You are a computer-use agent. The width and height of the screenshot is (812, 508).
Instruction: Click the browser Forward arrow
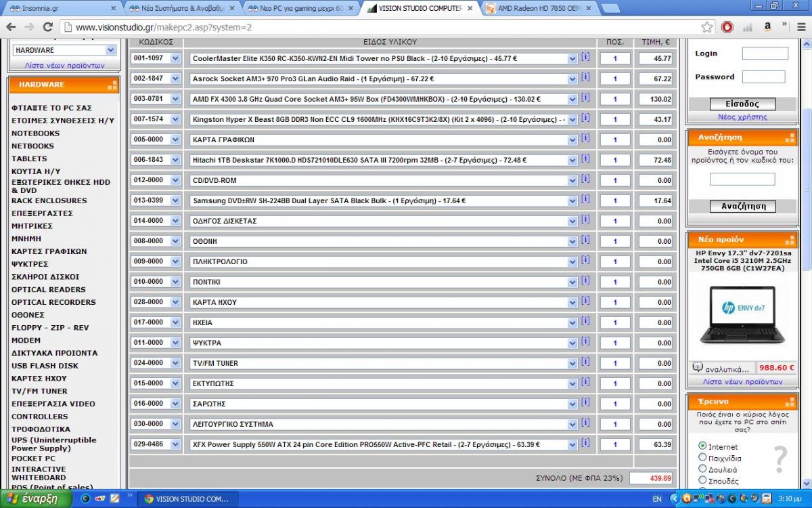[29, 27]
